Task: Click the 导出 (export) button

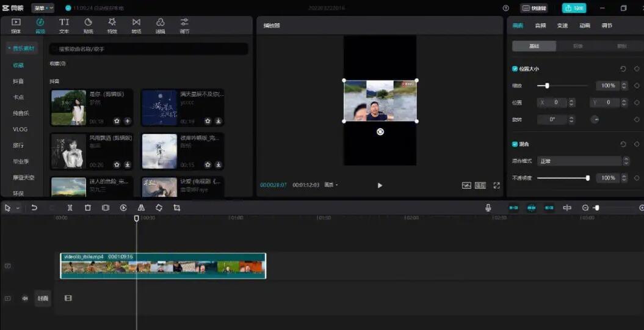Action: point(573,8)
